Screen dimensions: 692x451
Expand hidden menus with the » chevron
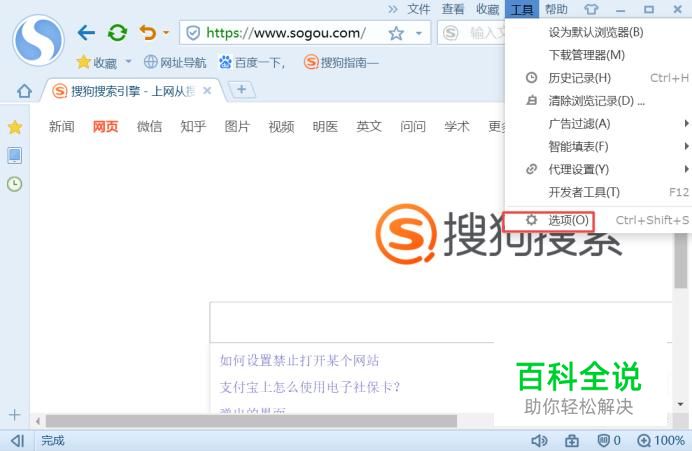click(x=392, y=9)
